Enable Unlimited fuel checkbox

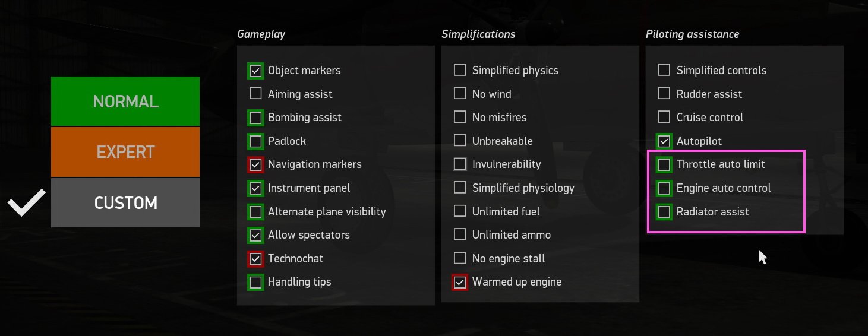pos(460,211)
